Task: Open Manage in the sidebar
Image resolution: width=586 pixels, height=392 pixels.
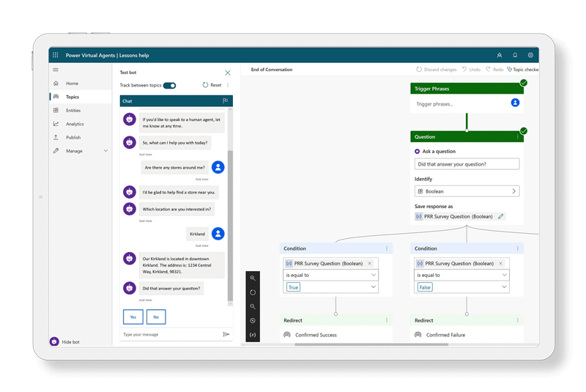Action: (74, 151)
